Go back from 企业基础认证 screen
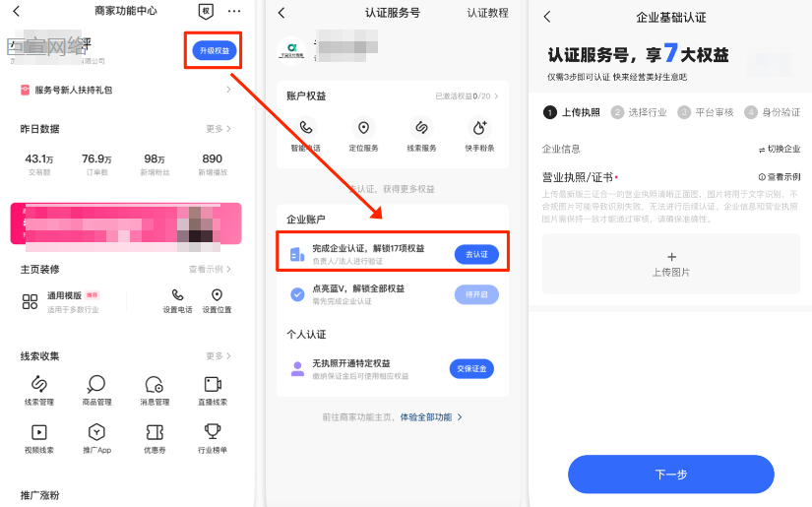This screenshot has height=507, width=812. pos(547,17)
